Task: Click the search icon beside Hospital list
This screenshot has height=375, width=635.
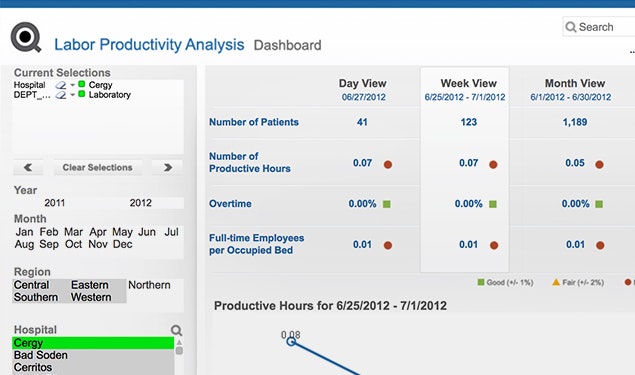Action: click(176, 330)
